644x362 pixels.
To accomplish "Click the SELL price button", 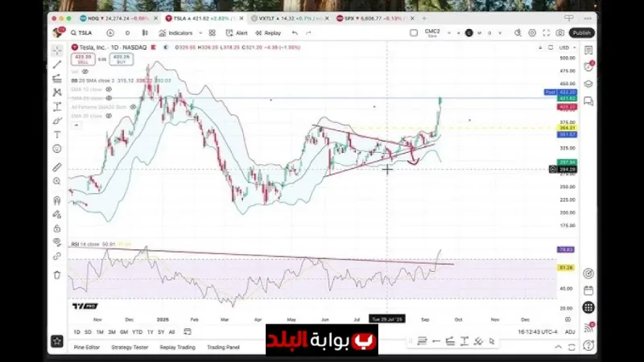I will 83,59.
